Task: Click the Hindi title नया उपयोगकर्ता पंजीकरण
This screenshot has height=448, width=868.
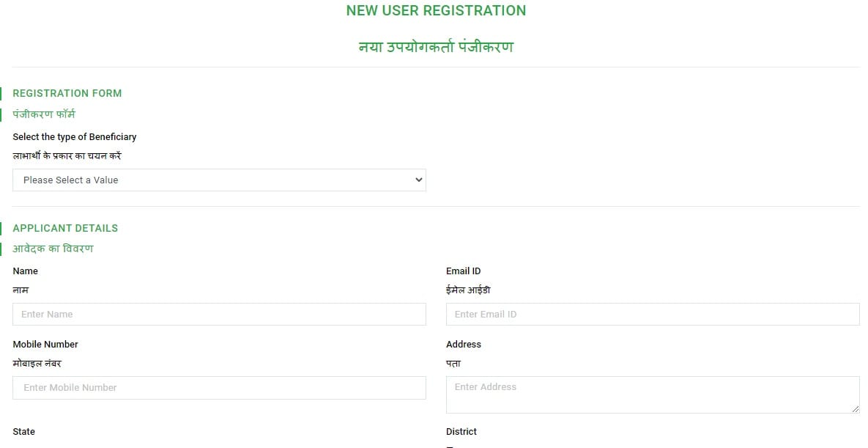Action: pyautogui.click(x=436, y=47)
